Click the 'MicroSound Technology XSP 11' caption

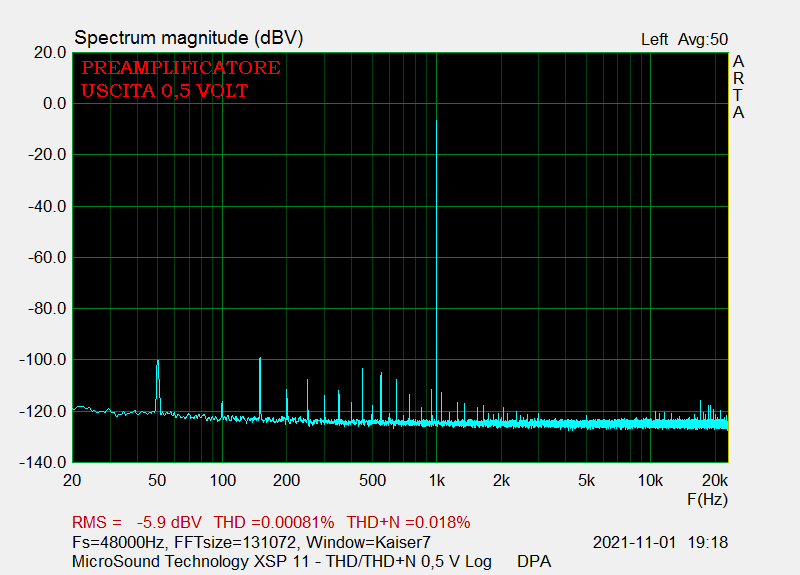click(x=190, y=561)
